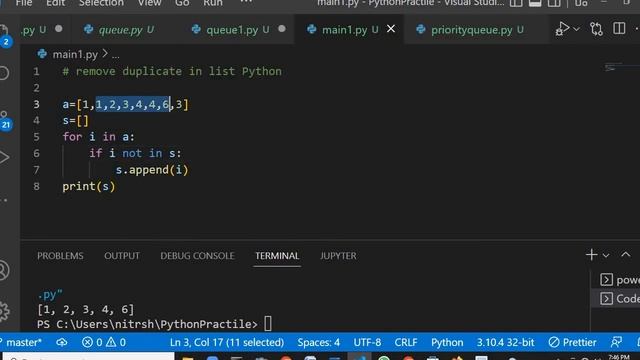
Task: Select interpreter 3.10.4 32-bit
Action: 505,342
